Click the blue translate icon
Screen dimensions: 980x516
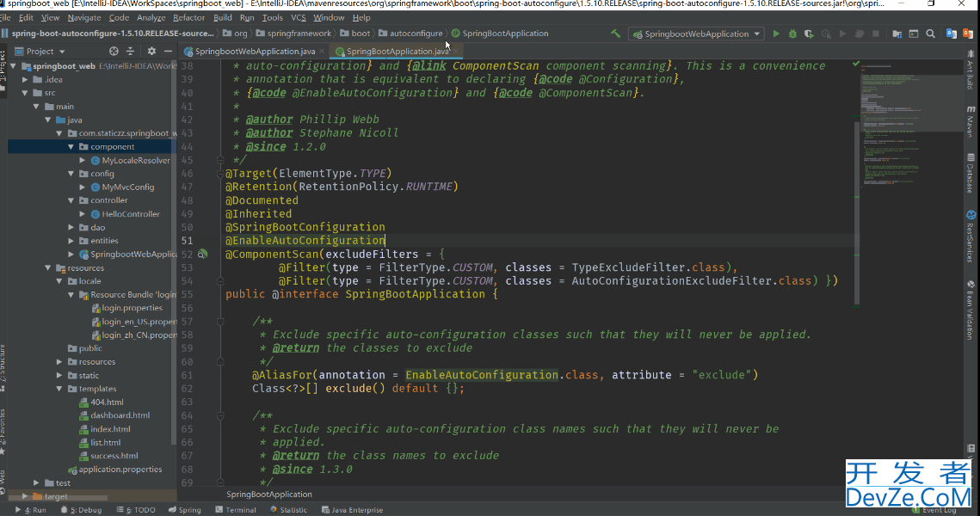coord(952,34)
